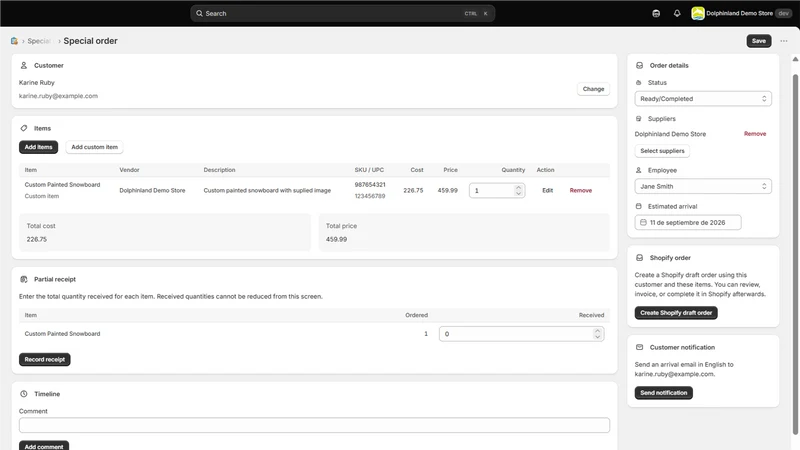Image resolution: width=800 pixels, height=450 pixels.
Task: Click the Customer person icon
Action: pyautogui.click(x=23, y=65)
